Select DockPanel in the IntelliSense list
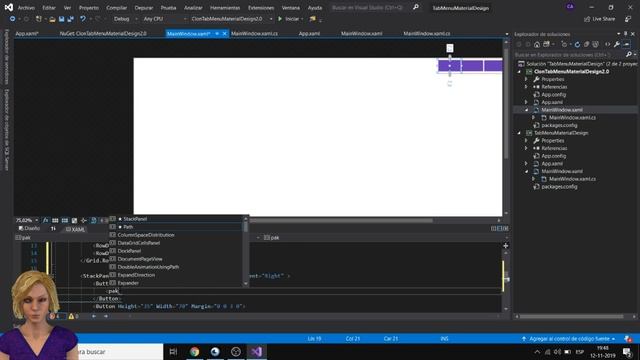Screen dimensions: 640x360 129,251
